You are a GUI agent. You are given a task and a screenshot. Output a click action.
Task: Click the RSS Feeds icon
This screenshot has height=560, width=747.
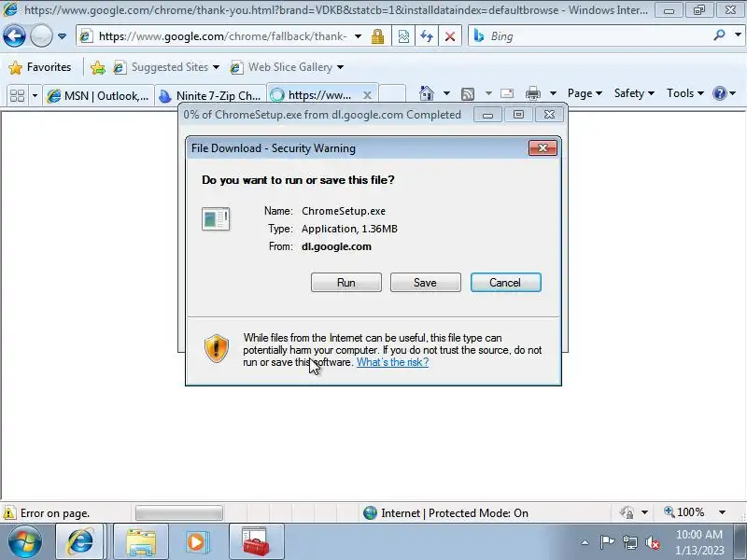point(468,94)
